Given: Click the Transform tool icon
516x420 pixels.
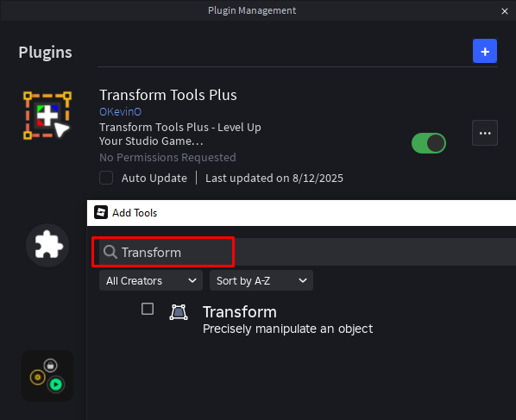Looking at the screenshot, I should [x=179, y=312].
